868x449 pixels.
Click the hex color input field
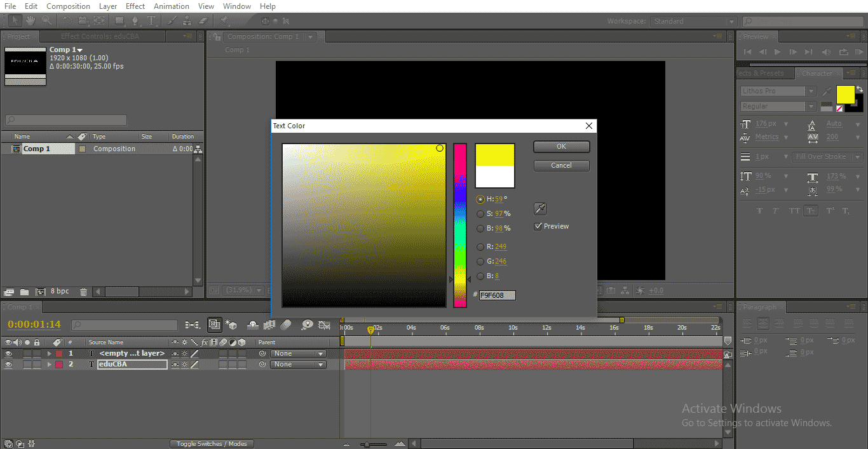click(x=497, y=295)
